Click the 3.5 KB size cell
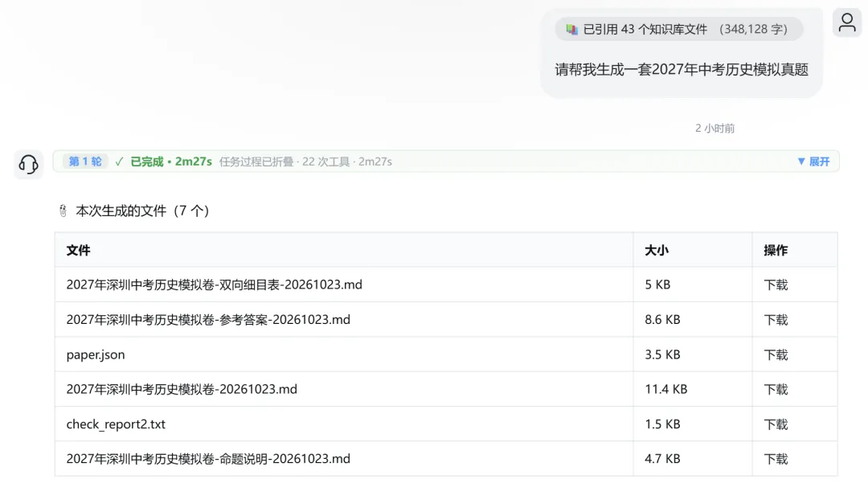 [x=662, y=354]
